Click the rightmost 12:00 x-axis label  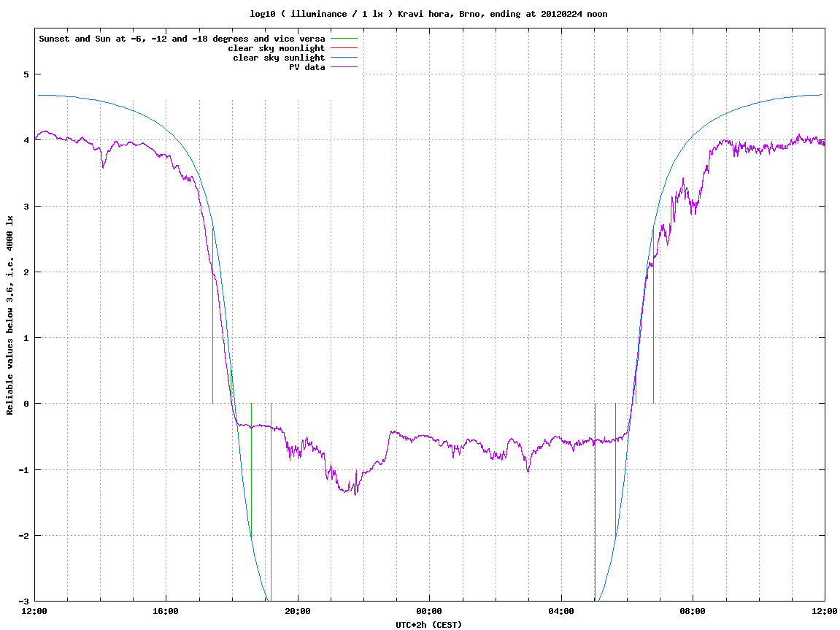tap(825, 611)
